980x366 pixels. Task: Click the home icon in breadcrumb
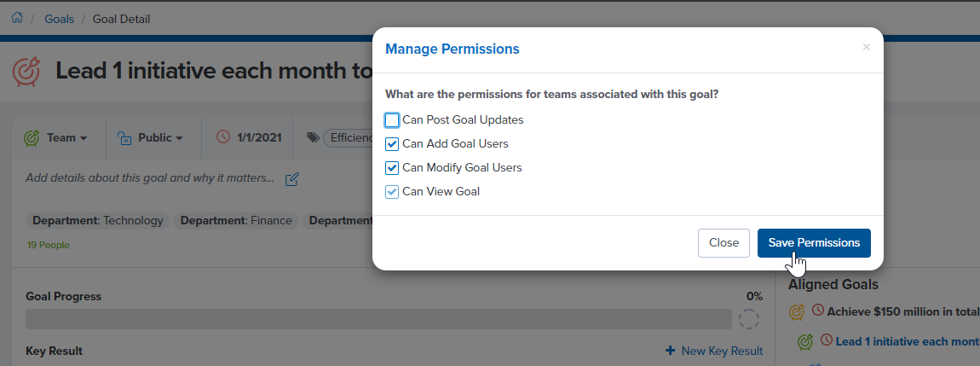click(17, 18)
